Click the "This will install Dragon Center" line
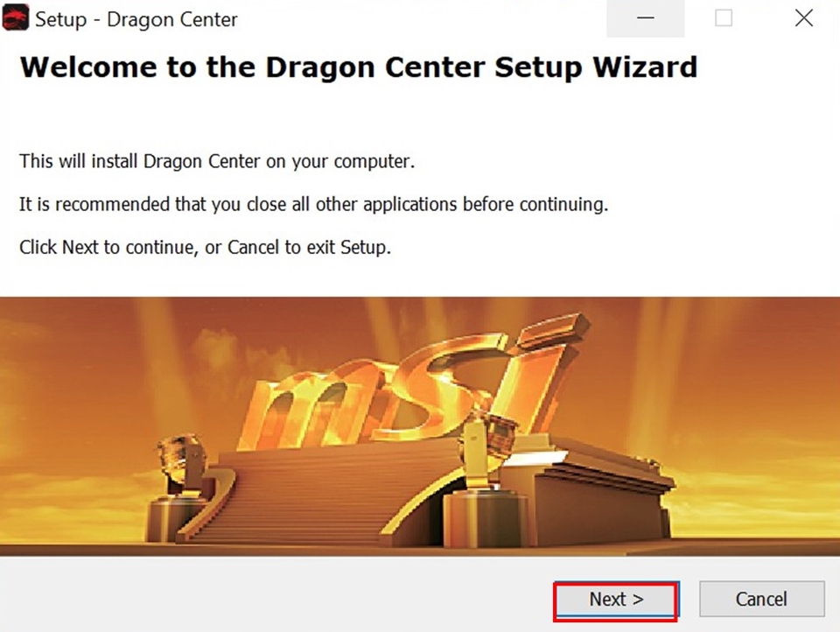The height and width of the screenshot is (632, 840). [x=217, y=161]
